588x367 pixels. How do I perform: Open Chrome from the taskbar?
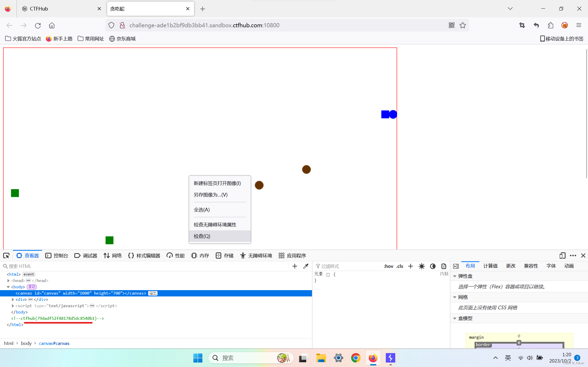pos(356,358)
